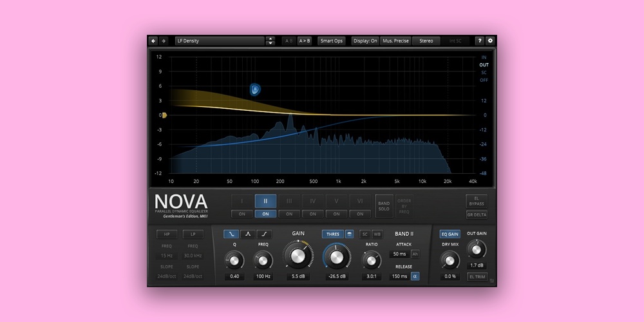This screenshot has width=644, height=322.
Task: Click the redo arrow button
Action: (164, 41)
